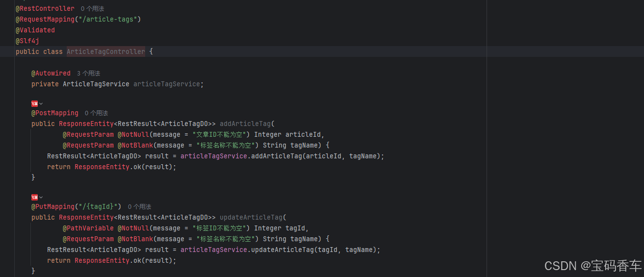Open the "3 个用法" hint beside @Autowired
This screenshot has width=644, height=277.
pos(88,73)
